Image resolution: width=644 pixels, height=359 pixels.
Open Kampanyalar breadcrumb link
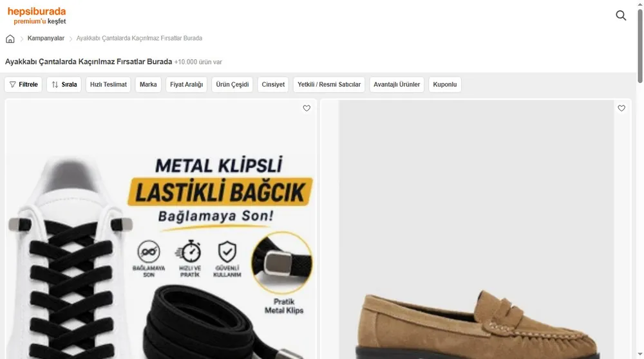(x=46, y=38)
